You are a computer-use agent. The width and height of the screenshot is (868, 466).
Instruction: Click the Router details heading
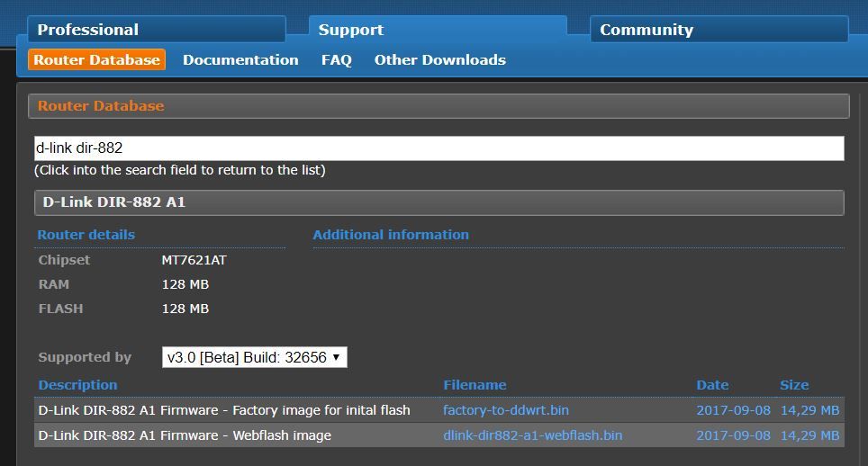(86, 235)
